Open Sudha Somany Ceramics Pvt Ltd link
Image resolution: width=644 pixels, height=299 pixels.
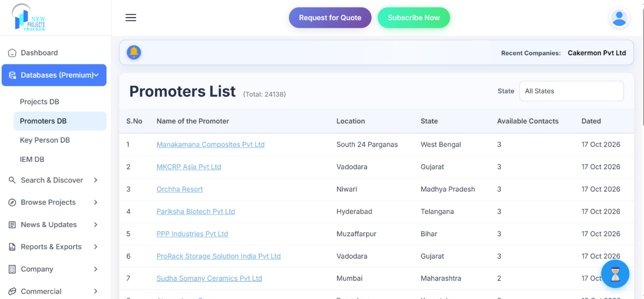coord(209,278)
